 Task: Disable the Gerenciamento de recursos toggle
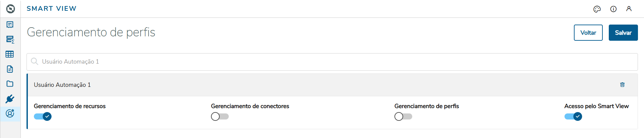[x=43, y=116]
